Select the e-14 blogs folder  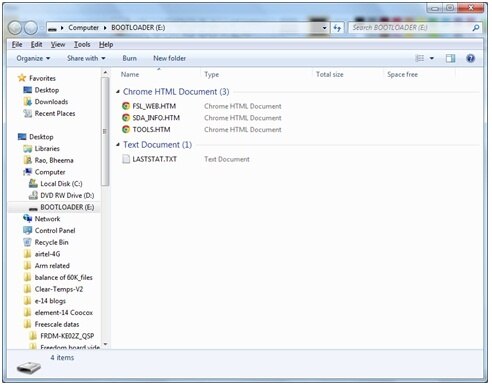50,301
